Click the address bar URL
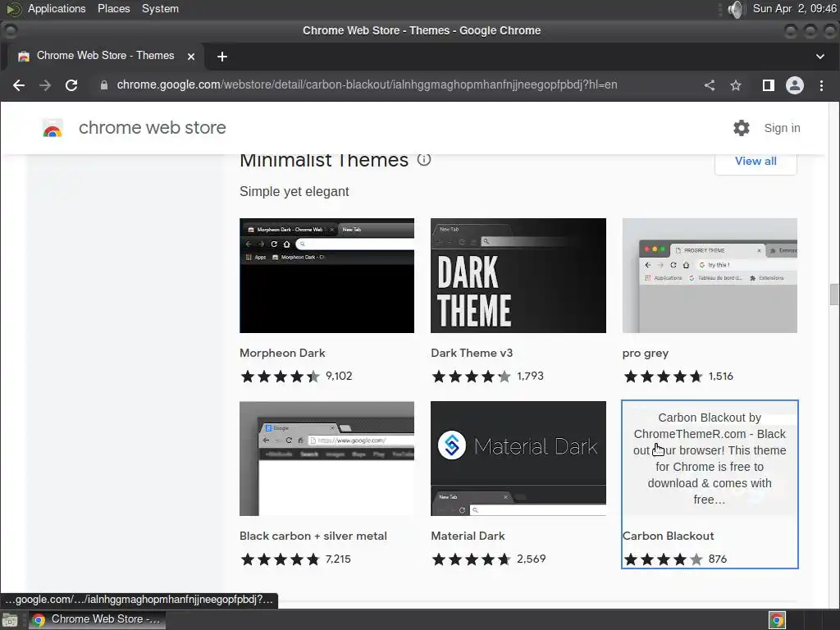 pyautogui.click(x=367, y=84)
